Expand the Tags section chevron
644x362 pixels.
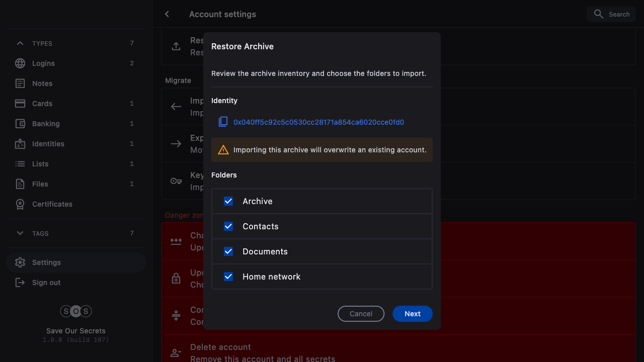point(20,233)
